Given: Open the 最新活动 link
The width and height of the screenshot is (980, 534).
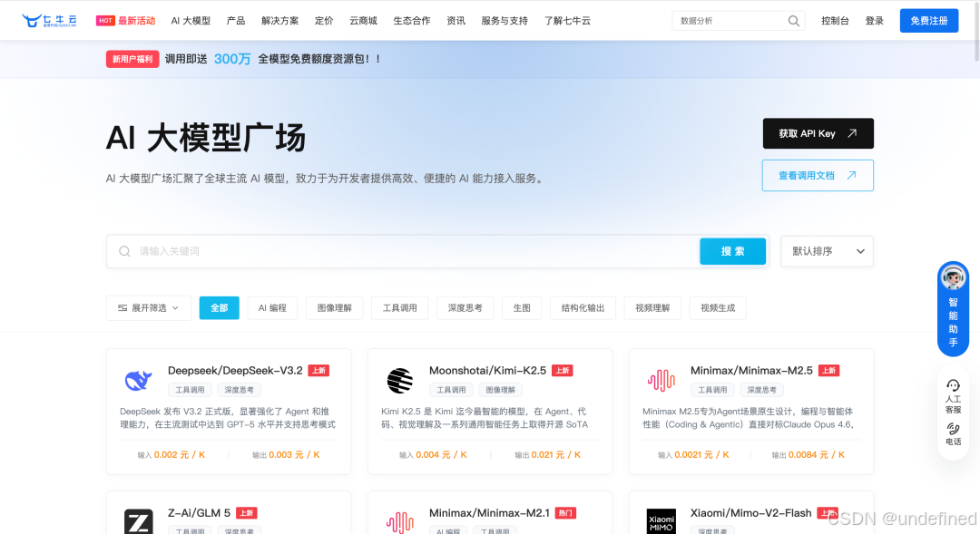Looking at the screenshot, I should point(137,21).
